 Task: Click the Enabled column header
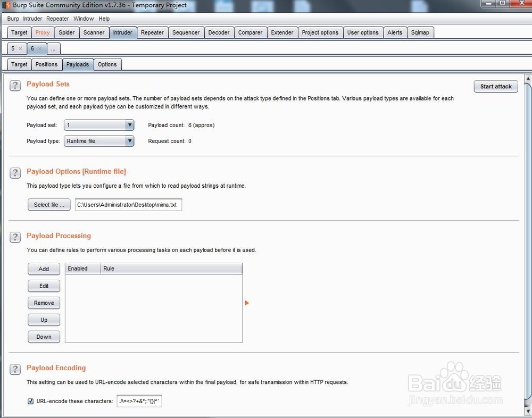click(83, 269)
